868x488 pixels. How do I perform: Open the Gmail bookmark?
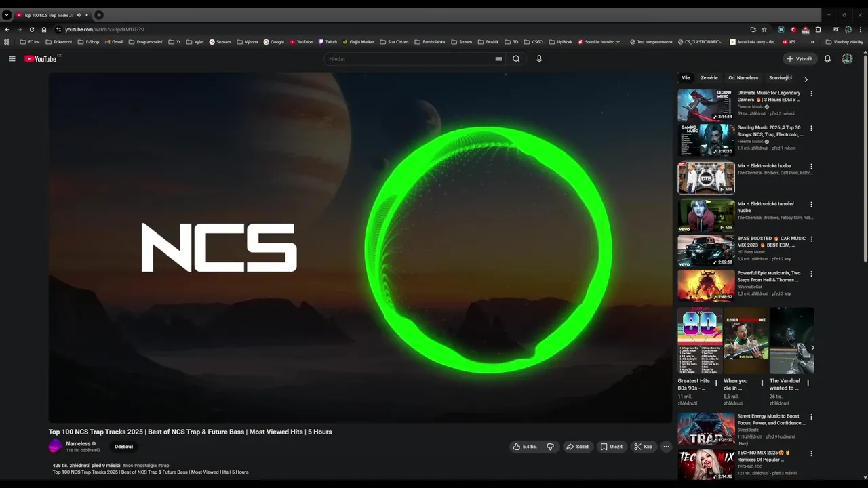coord(113,42)
